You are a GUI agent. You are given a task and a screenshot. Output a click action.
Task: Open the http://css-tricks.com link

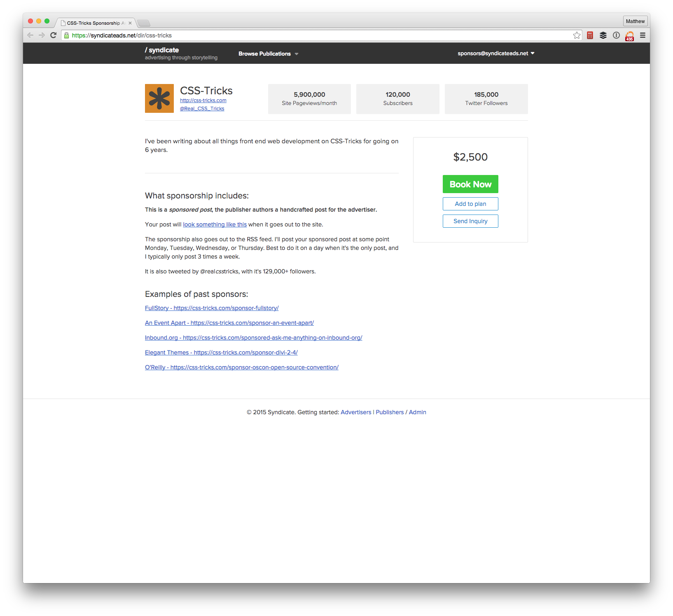[203, 100]
